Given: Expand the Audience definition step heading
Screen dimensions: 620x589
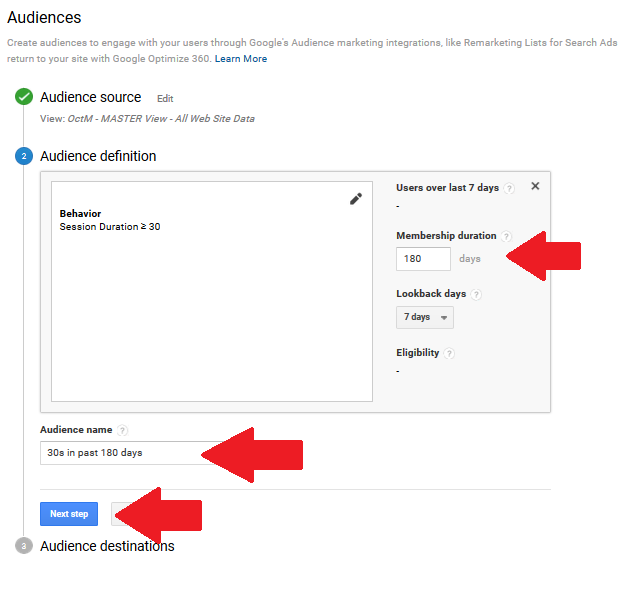Looking at the screenshot, I should tap(98, 156).
